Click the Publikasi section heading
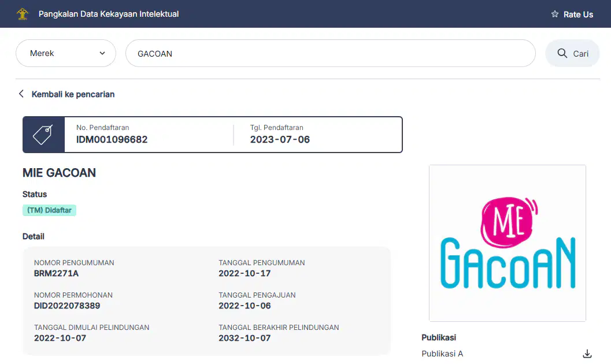This screenshot has width=611, height=364. click(439, 337)
